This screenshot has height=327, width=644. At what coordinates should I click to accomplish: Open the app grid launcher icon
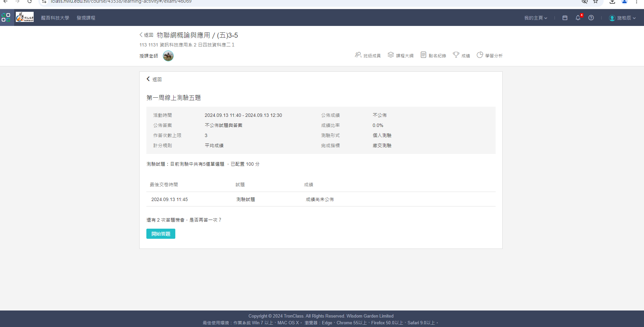[6, 18]
